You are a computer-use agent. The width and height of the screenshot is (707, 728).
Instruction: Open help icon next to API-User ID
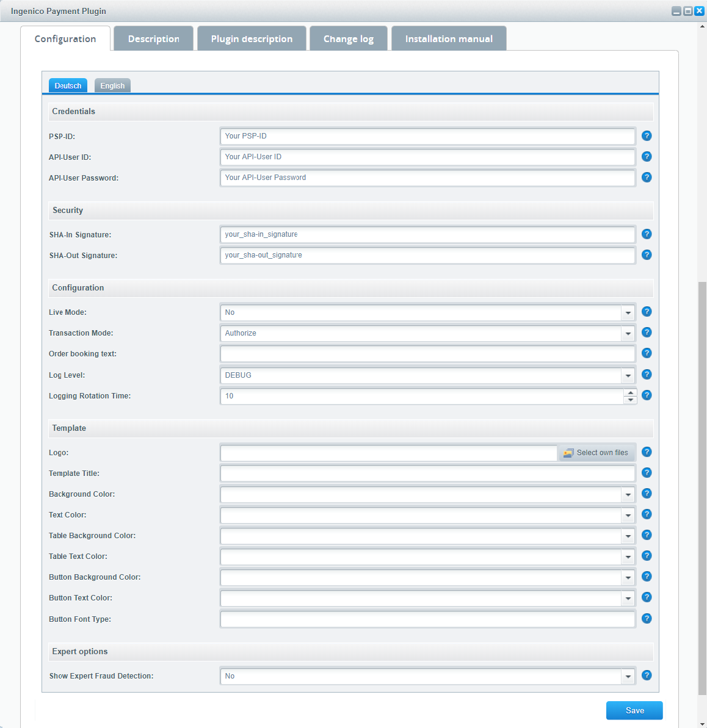pyautogui.click(x=646, y=156)
